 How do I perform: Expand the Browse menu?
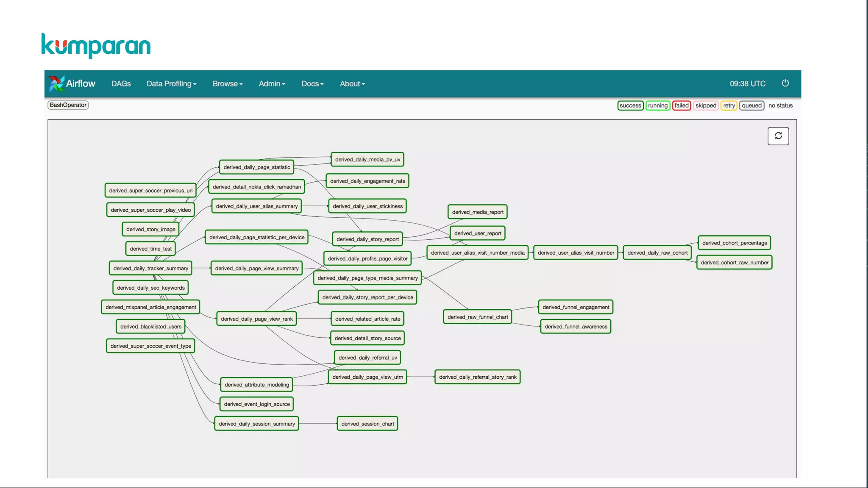click(228, 84)
